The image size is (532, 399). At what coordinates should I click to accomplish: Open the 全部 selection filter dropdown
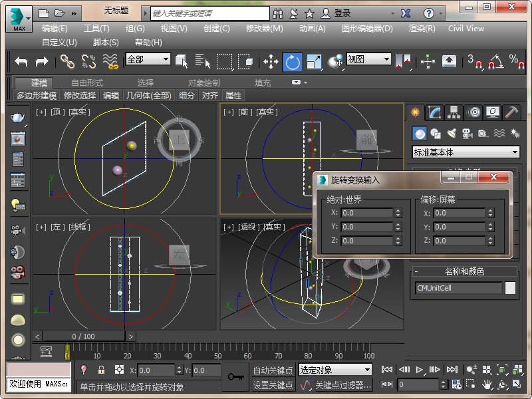point(148,59)
